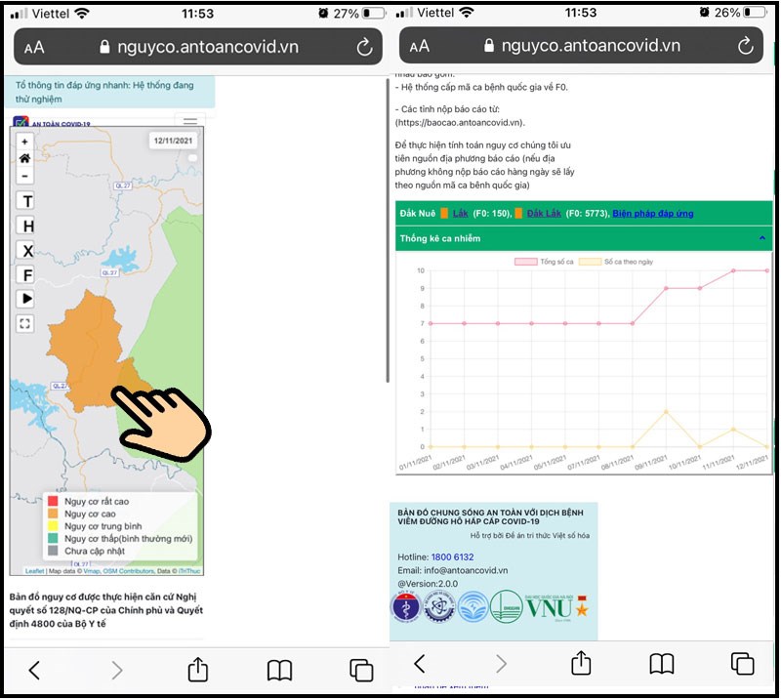Viewport: 781px width, 700px height.
Task: Toggle Số ca theo ngày chart legend
Action: [x=616, y=262]
